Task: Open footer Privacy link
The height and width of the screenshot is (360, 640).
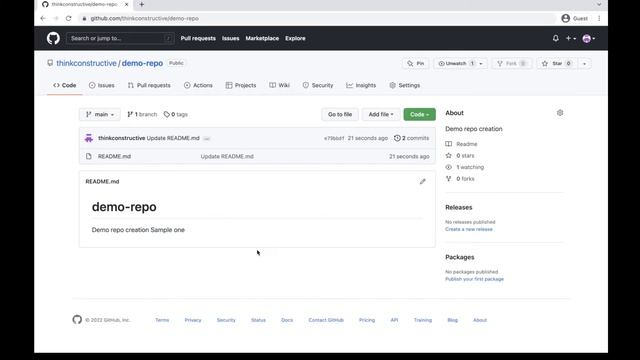Action: (x=193, y=320)
